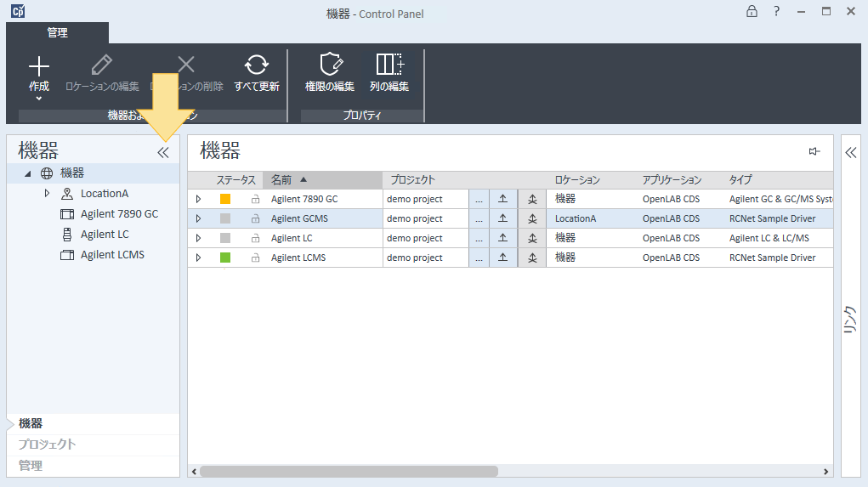Sort by ステータス column header

coord(235,180)
